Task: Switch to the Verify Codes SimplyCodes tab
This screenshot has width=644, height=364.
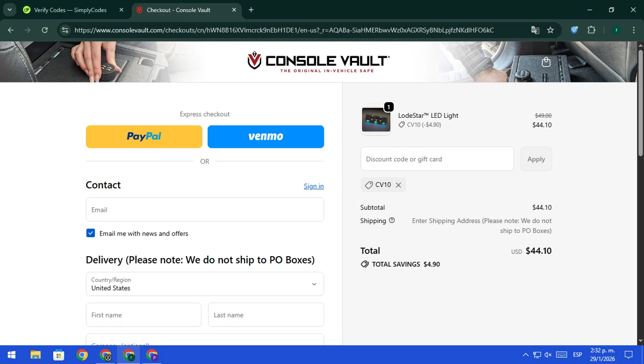Action: [70, 10]
